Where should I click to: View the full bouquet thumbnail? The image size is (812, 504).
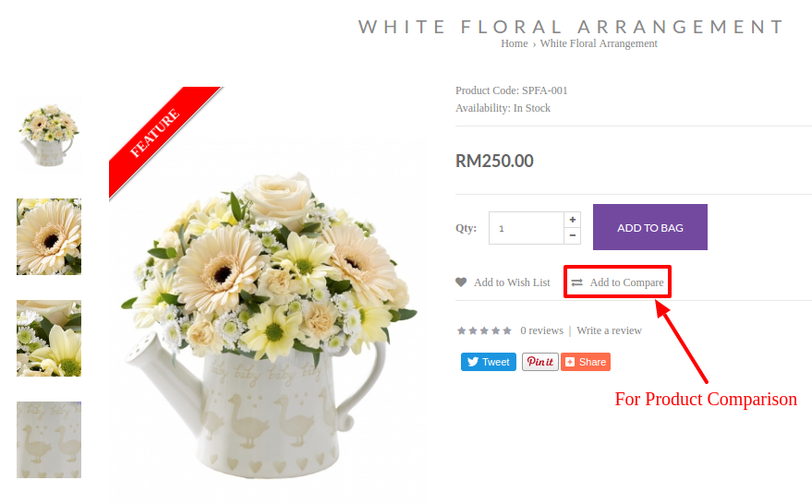(x=49, y=135)
